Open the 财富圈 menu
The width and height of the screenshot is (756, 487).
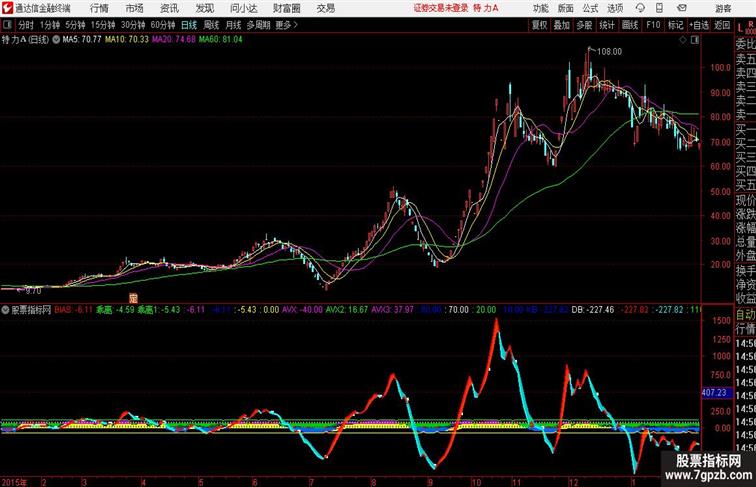pos(286,8)
